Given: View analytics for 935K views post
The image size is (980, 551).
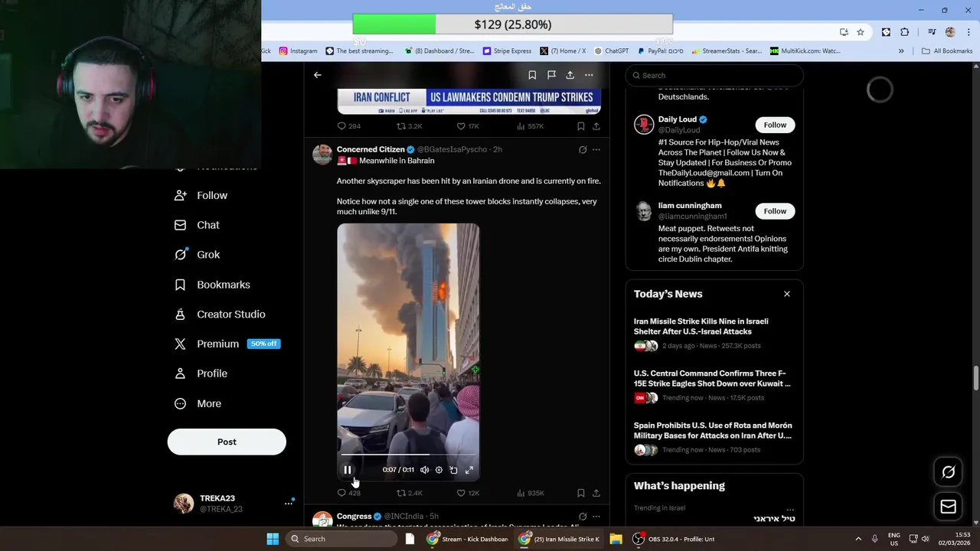Looking at the screenshot, I should (530, 493).
